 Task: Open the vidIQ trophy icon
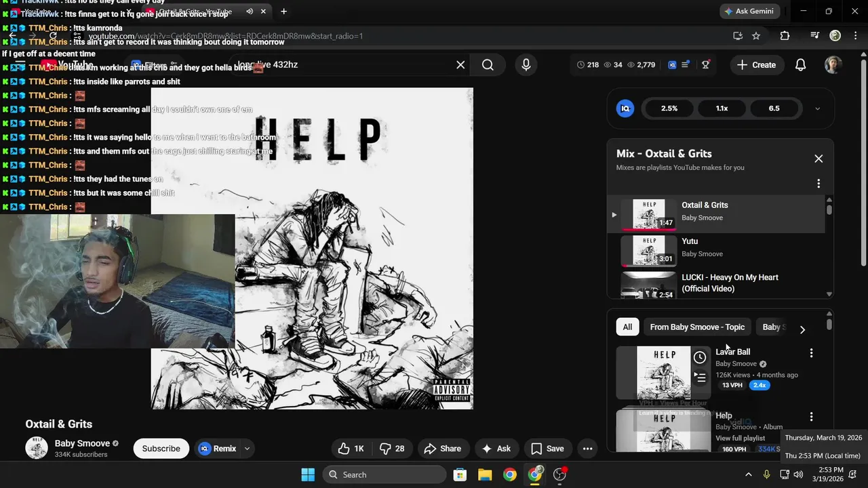706,65
